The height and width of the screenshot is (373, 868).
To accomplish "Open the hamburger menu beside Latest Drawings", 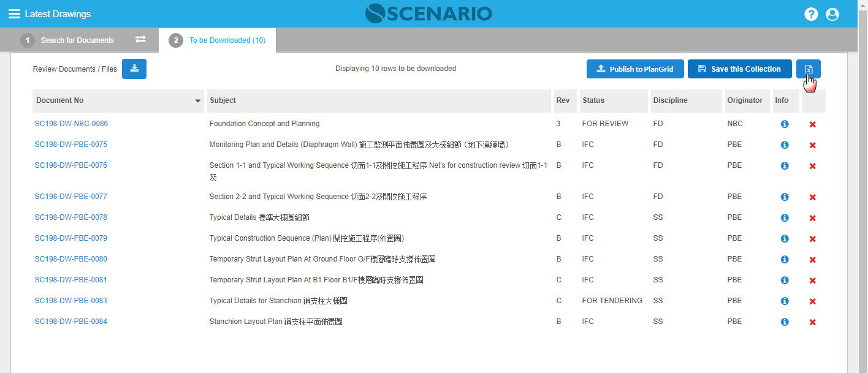I will [14, 14].
